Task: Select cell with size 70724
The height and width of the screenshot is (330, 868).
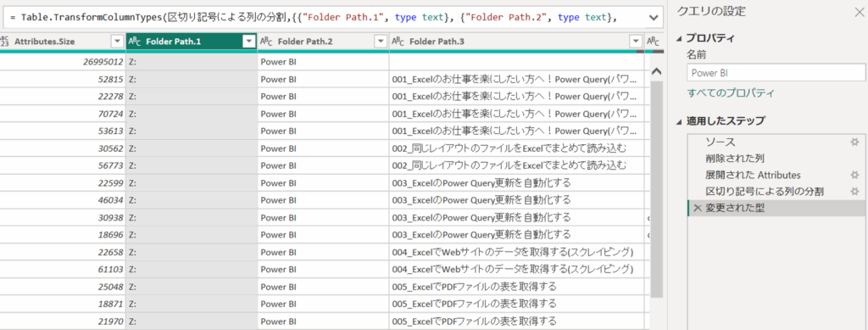Action: tap(63, 114)
